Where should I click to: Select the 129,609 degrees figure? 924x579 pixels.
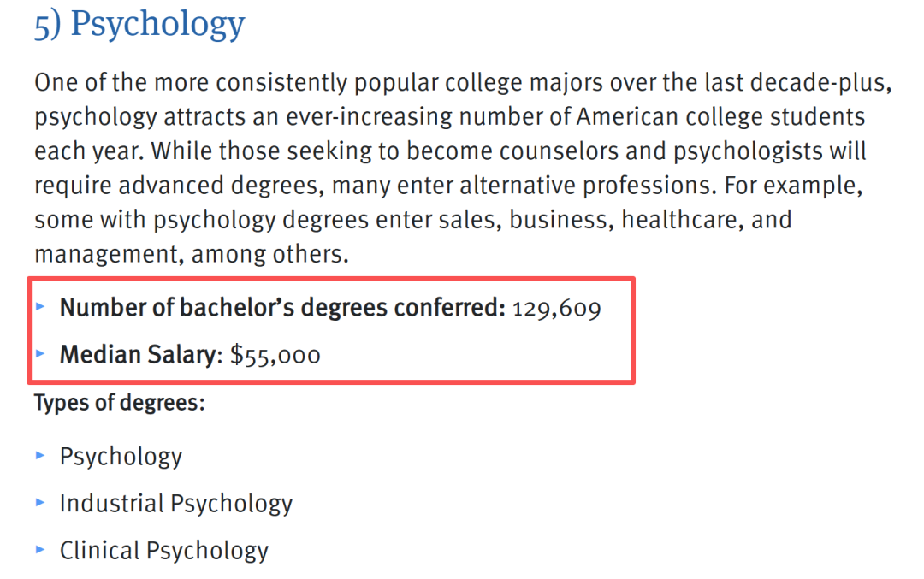point(556,309)
